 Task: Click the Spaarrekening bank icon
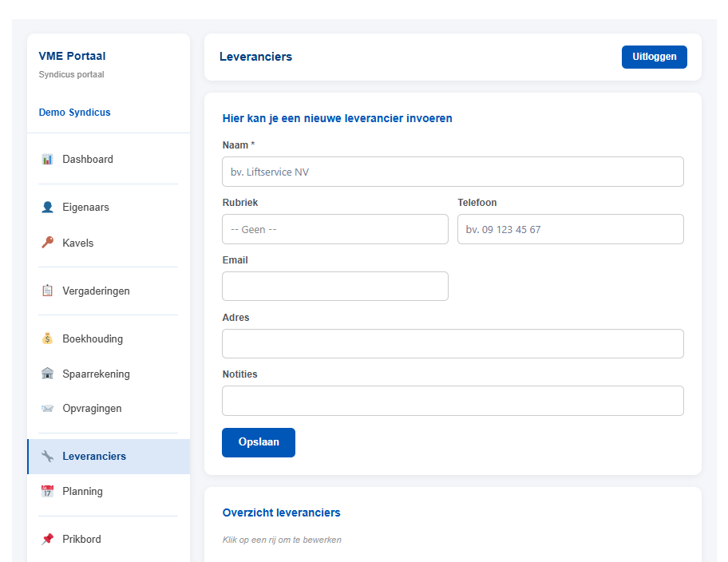[47, 374]
